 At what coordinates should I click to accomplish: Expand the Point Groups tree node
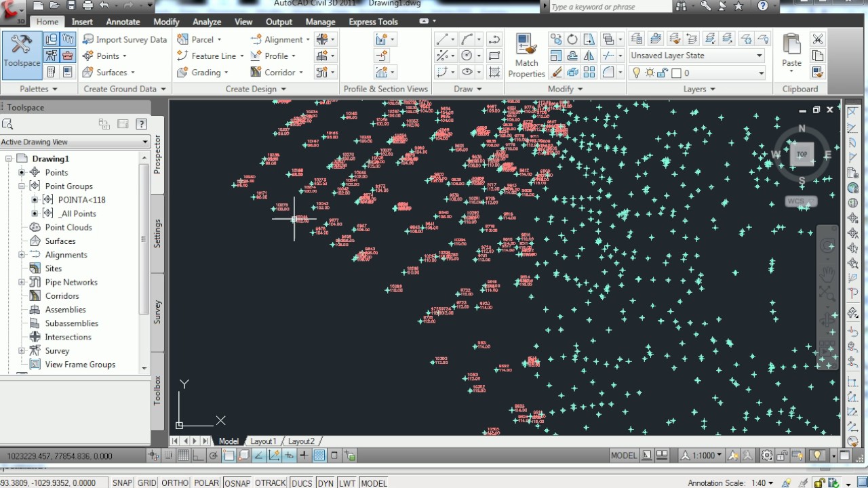pyautogui.click(x=22, y=186)
